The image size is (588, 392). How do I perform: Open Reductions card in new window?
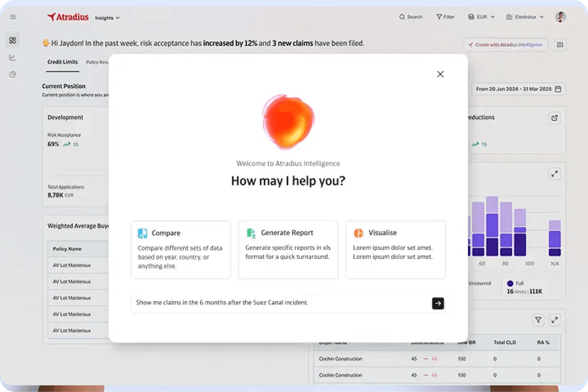[554, 118]
